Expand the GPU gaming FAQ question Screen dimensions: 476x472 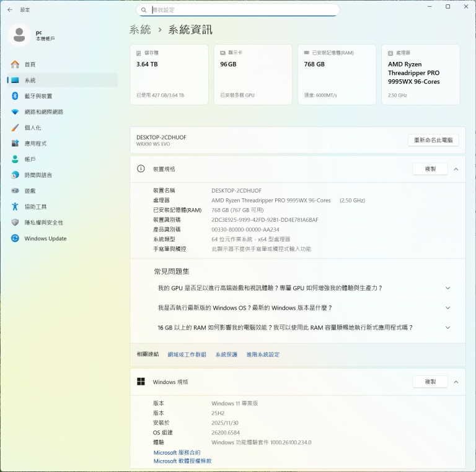[x=447, y=288]
